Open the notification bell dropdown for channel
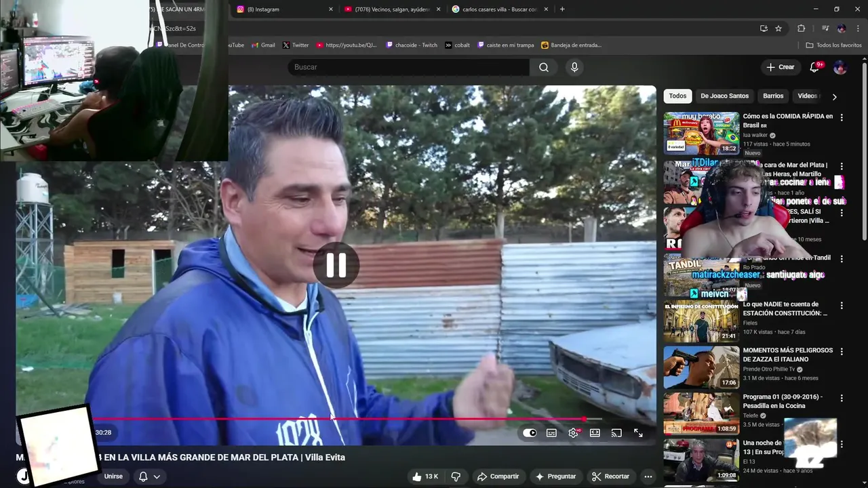The height and width of the screenshot is (488, 868). (x=149, y=476)
